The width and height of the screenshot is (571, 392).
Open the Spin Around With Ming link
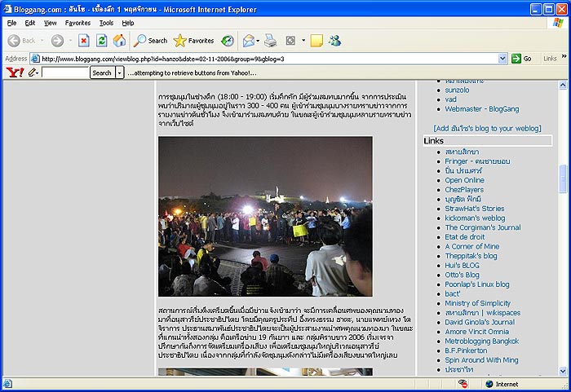(x=481, y=360)
